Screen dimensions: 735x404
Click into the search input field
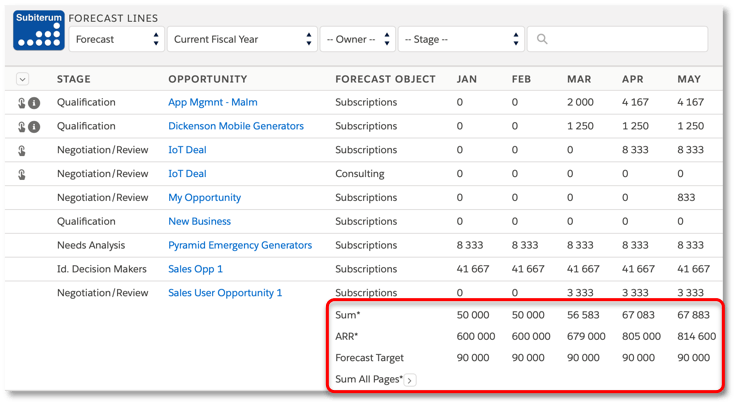point(617,39)
